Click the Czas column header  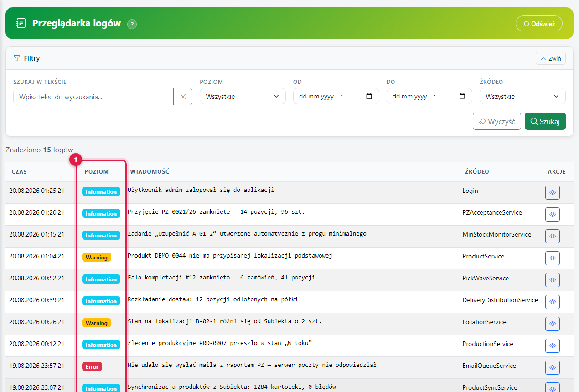tap(19, 172)
